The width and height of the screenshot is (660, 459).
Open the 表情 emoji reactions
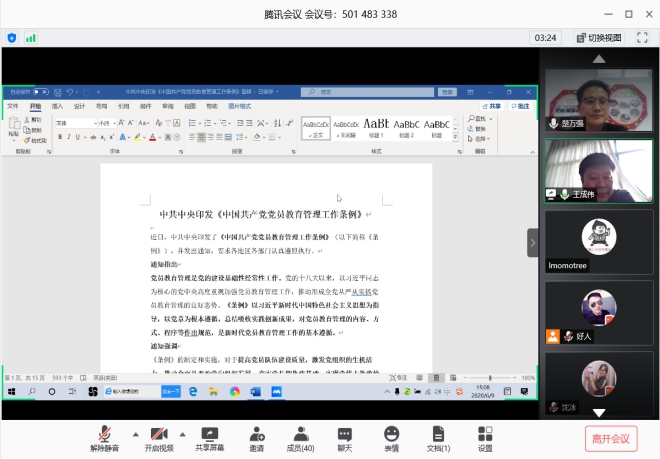click(x=391, y=435)
